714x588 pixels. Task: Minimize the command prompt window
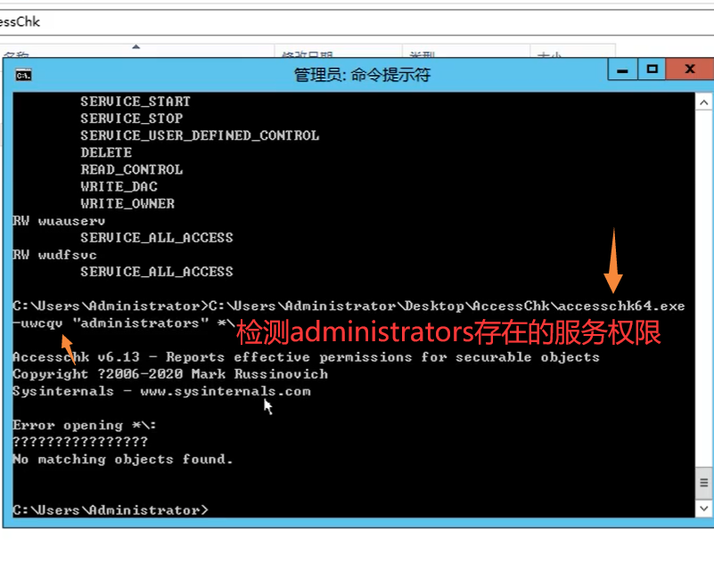[622, 69]
